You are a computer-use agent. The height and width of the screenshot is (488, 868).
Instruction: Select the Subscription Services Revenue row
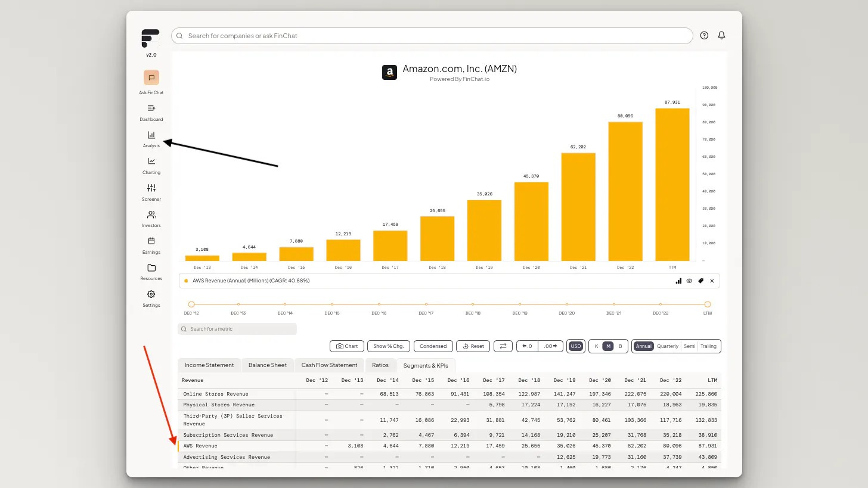point(449,435)
